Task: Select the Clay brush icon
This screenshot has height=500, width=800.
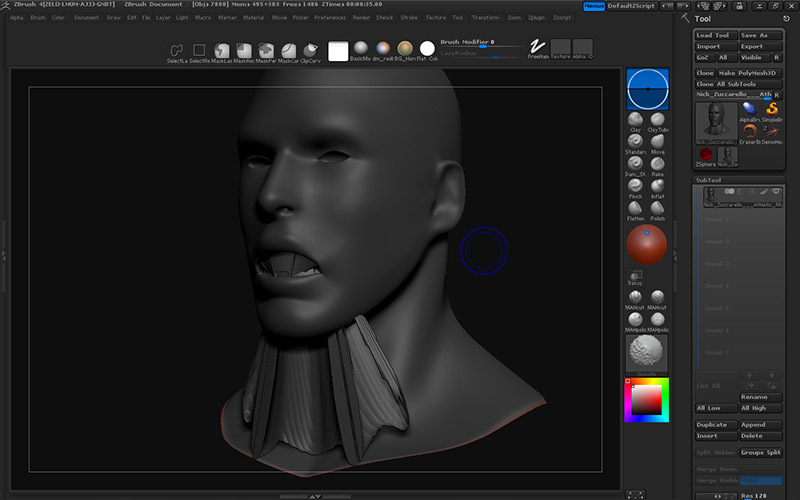Action: pos(634,121)
